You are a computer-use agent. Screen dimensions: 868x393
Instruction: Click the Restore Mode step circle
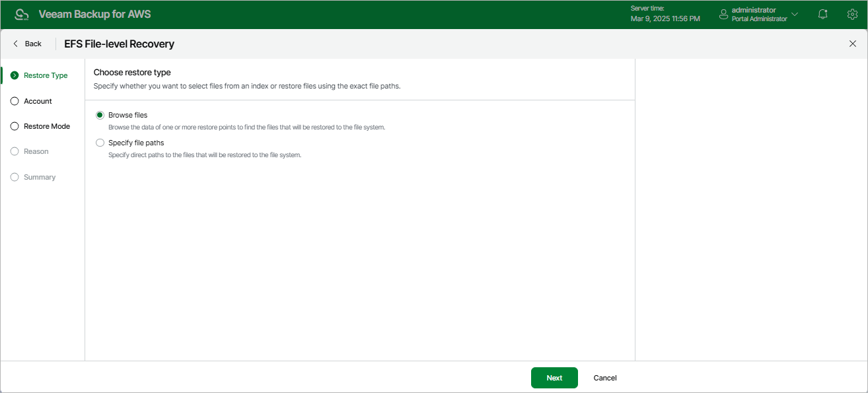click(15, 125)
